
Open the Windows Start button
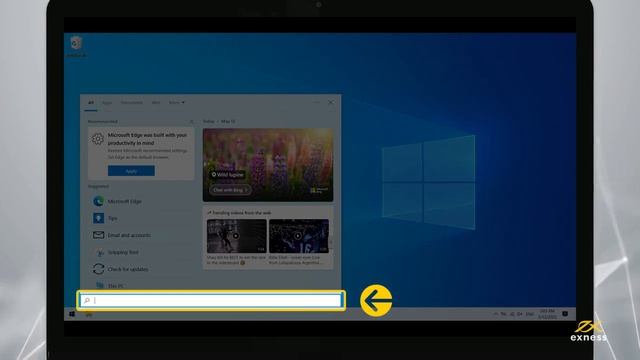72,314
